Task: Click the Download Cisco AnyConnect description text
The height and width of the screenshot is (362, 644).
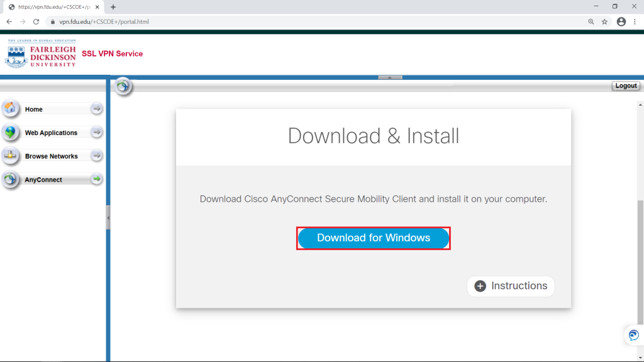Action: [x=374, y=199]
